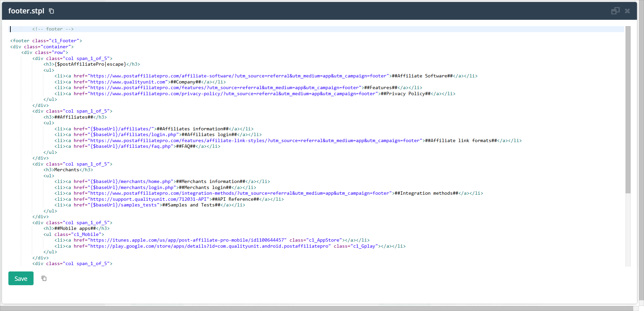Click the '<footer class="c1_Footer">' line
The image size is (644, 311).
pos(46,41)
